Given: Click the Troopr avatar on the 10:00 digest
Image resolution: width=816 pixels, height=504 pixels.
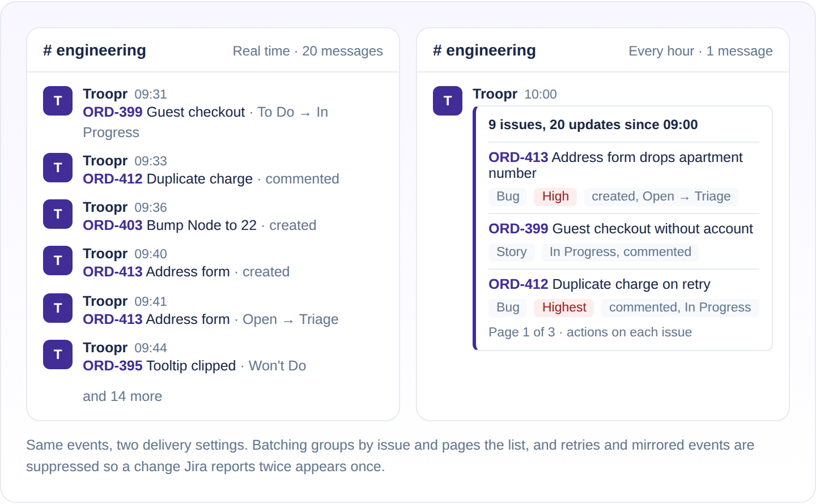Looking at the screenshot, I should tap(448, 101).
